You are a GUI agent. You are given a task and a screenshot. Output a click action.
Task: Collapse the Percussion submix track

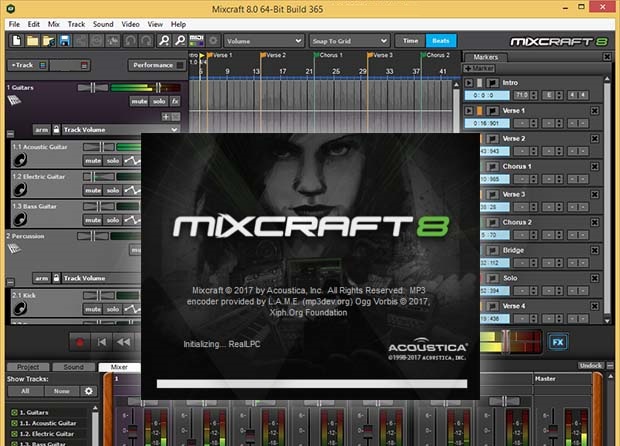coord(10,282)
